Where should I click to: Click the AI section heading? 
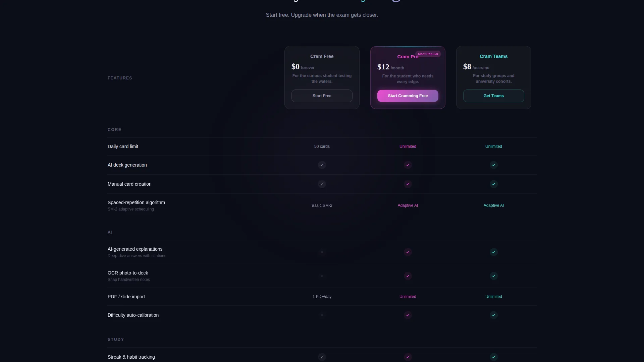tap(110, 232)
